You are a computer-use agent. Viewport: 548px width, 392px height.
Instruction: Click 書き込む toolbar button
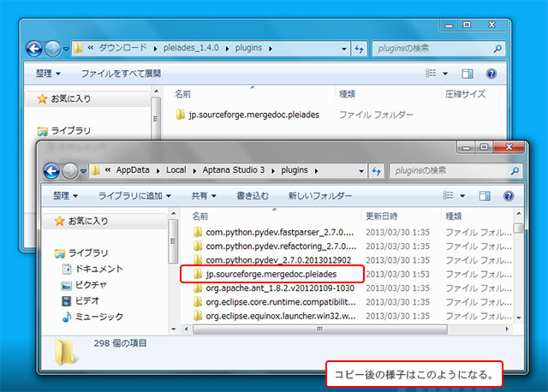[x=253, y=196]
